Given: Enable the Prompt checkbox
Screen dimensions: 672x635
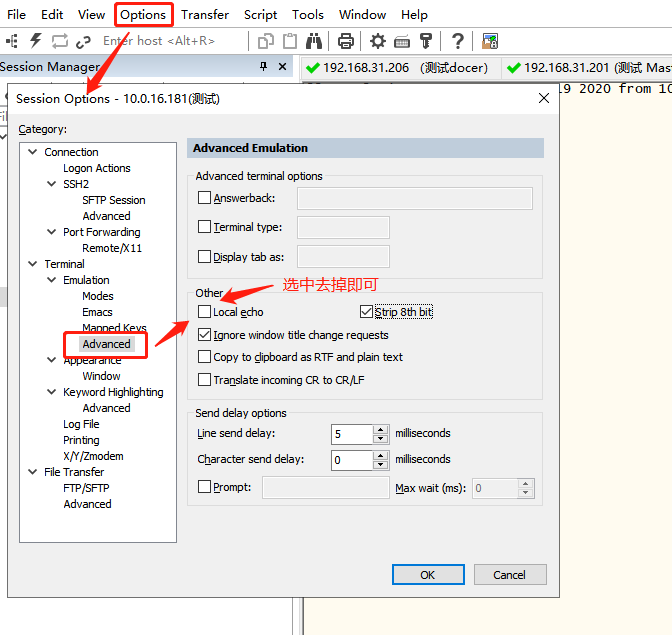Looking at the screenshot, I should 204,487.
